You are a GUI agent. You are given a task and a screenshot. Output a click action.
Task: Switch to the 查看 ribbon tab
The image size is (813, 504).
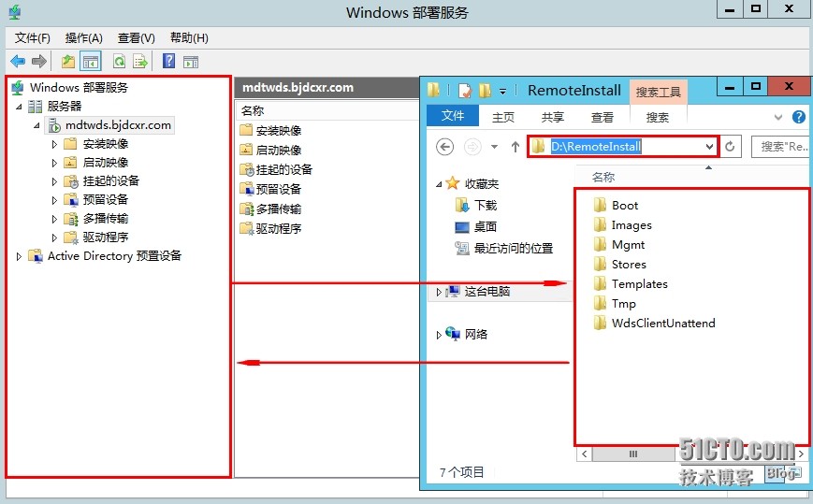602,118
